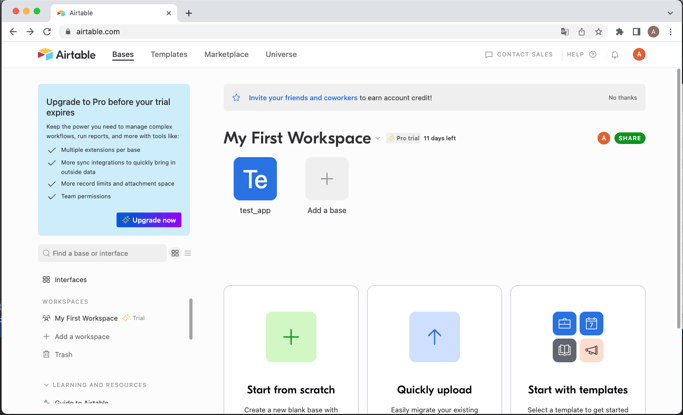Collapse the Learning and Resources section
Viewport: 683px width, 415px height.
[46, 385]
